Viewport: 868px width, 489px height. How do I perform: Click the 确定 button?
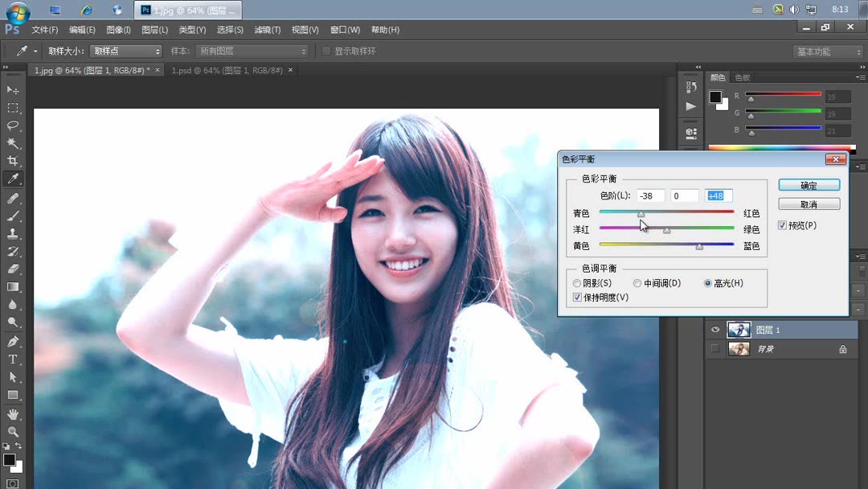pyautogui.click(x=809, y=185)
